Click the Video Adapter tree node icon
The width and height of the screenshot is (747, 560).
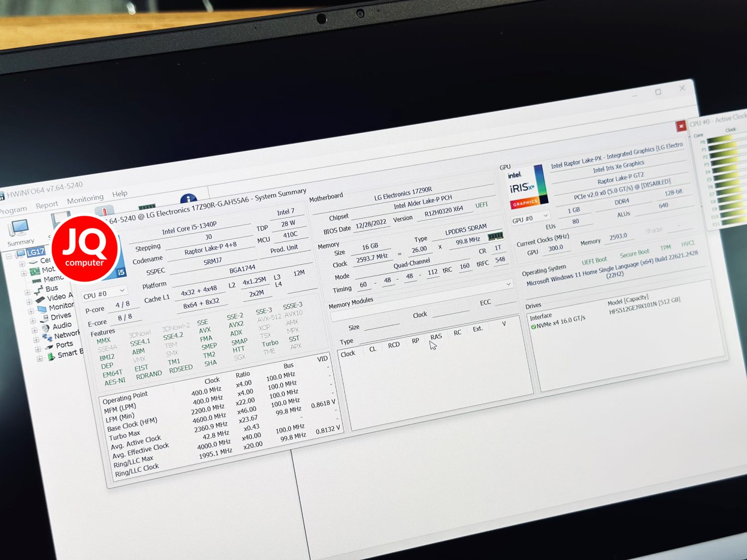(x=41, y=299)
